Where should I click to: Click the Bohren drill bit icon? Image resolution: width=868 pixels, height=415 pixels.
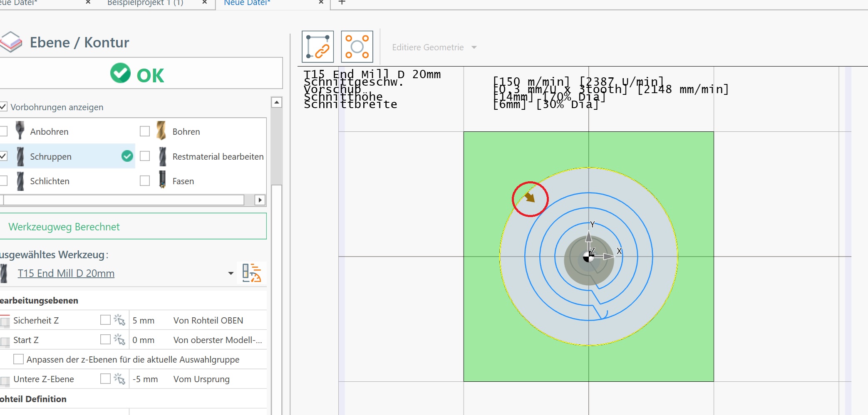pos(161,131)
